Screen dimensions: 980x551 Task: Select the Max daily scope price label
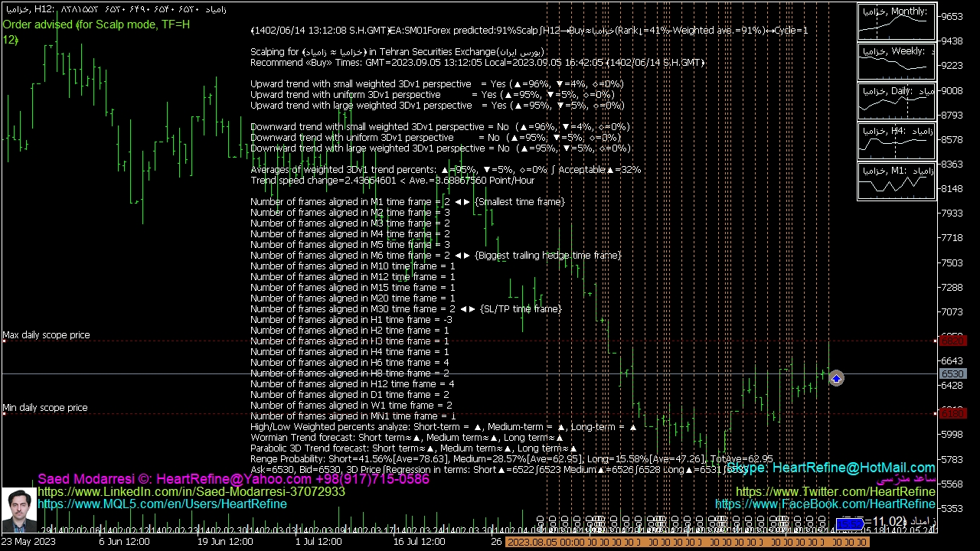46,335
